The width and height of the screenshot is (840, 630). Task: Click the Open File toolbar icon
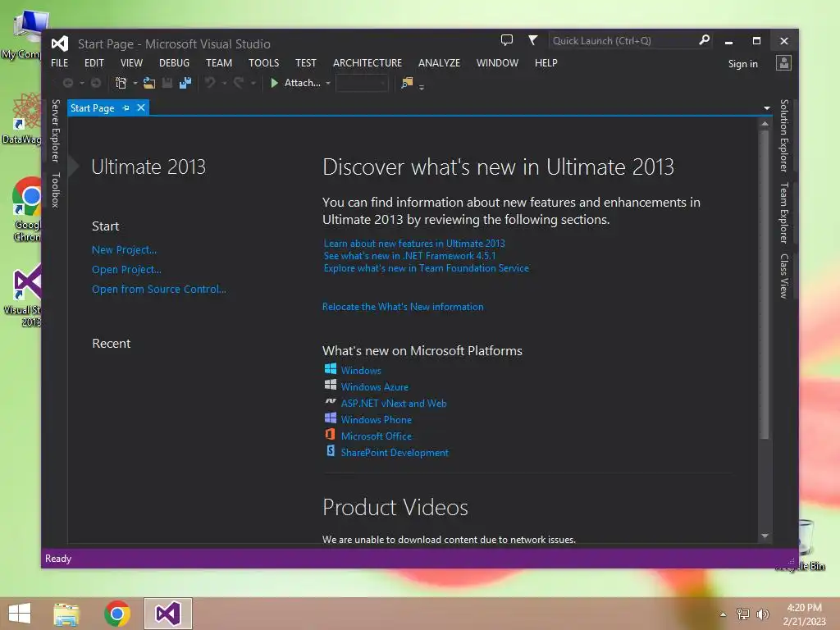tap(149, 83)
